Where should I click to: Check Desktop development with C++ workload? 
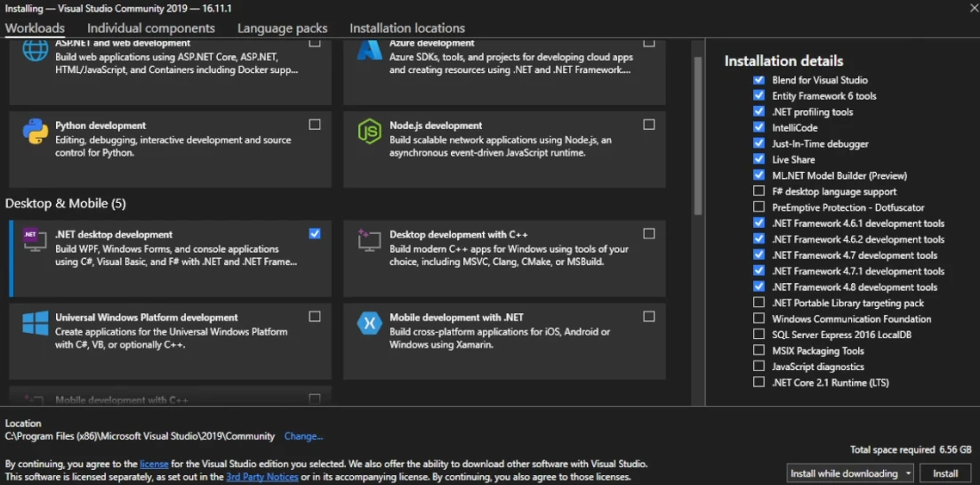(x=649, y=233)
